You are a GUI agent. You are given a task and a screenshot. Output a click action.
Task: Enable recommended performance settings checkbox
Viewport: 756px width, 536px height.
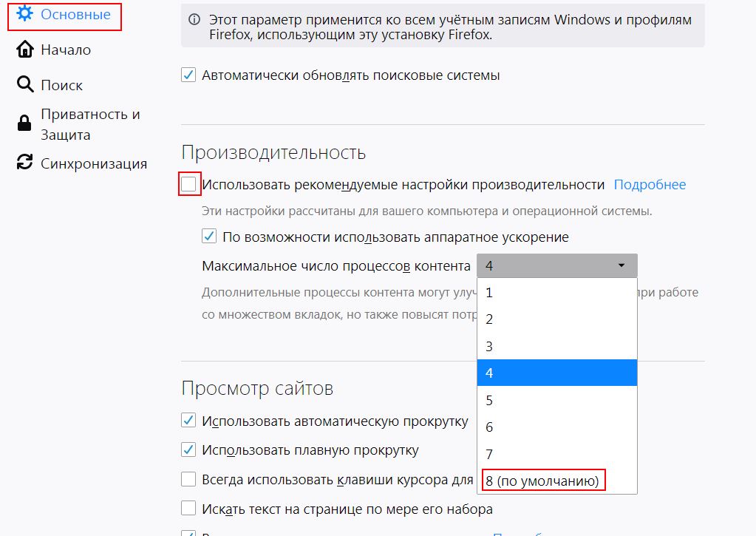[x=188, y=184]
